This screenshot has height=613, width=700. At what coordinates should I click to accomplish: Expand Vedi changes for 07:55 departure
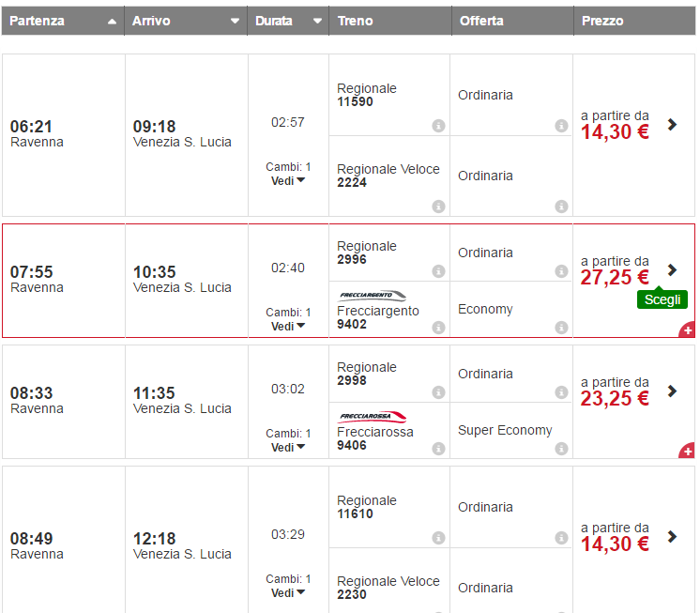(288, 326)
